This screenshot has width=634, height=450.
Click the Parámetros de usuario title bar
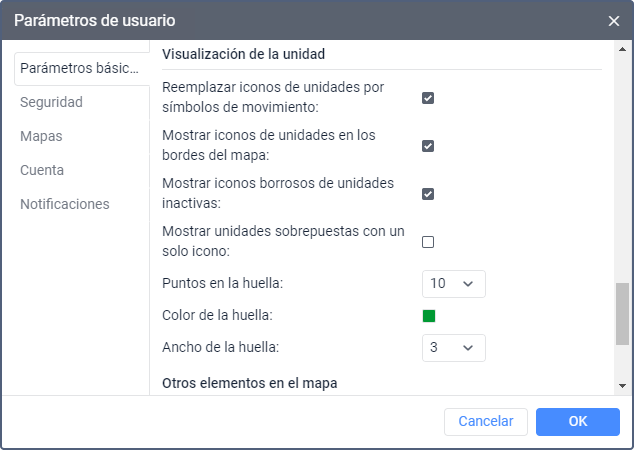coord(300,20)
